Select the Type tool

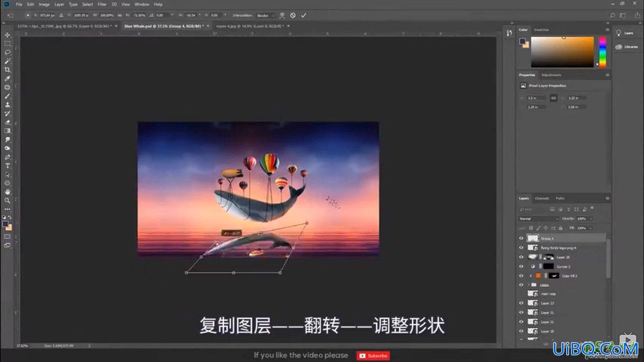click(8, 166)
